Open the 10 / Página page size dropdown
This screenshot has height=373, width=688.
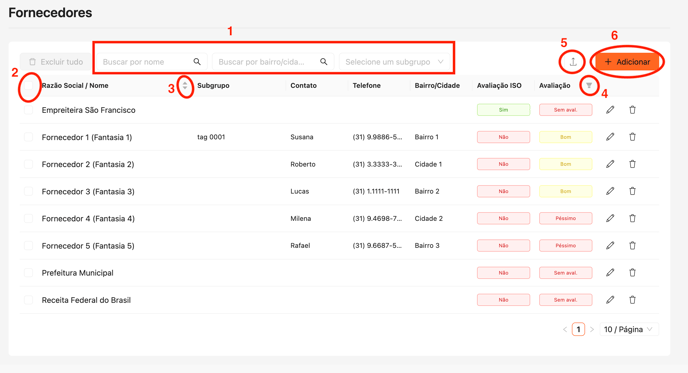[x=628, y=329]
